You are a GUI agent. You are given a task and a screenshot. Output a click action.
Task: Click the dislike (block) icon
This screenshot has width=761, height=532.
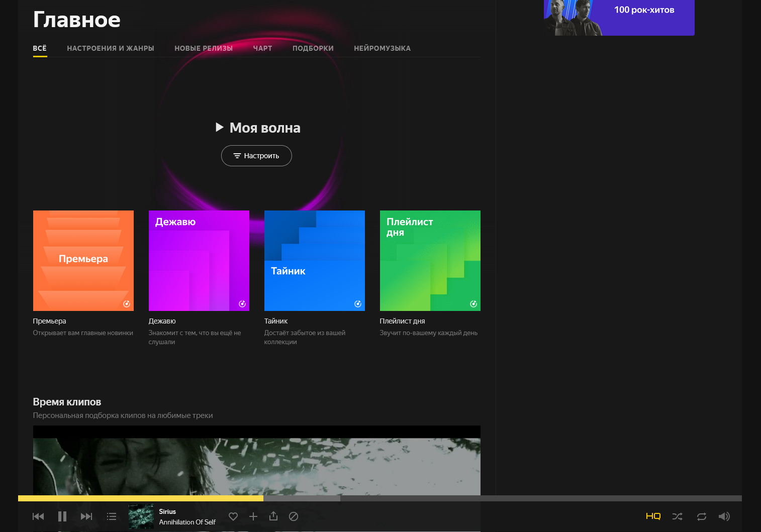point(294,516)
